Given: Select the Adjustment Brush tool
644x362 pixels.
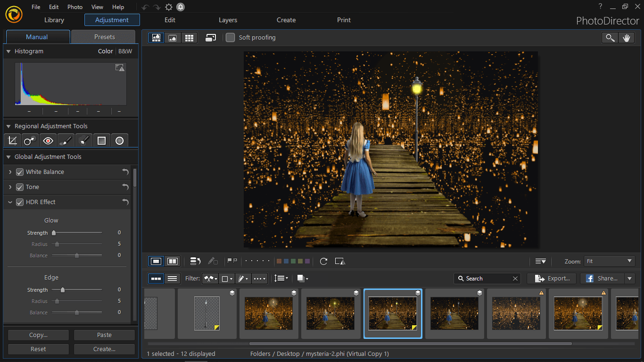Looking at the screenshot, I should 66,140.
